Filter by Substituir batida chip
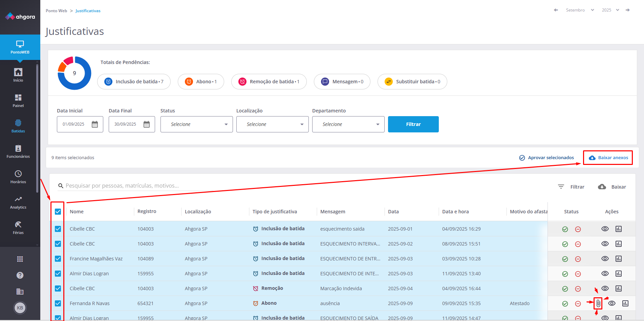 tap(412, 82)
